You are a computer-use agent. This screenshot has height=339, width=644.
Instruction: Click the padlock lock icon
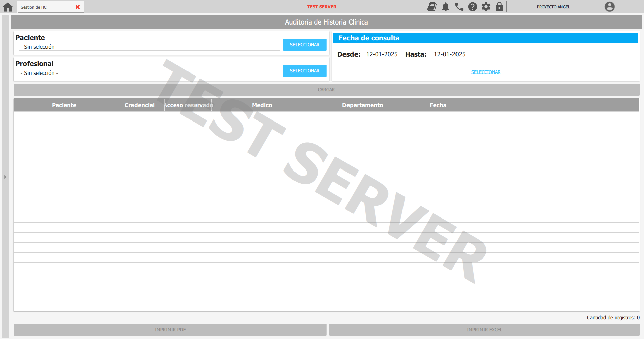pos(499,7)
